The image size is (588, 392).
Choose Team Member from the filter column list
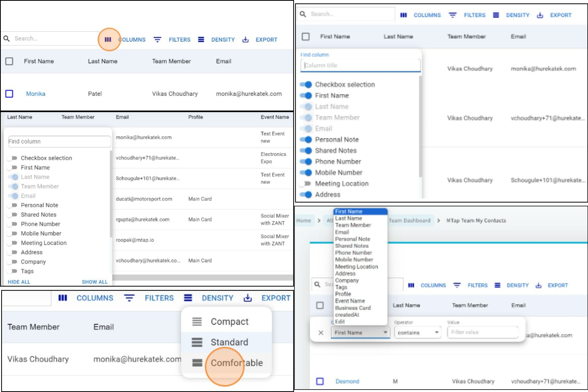(360, 225)
